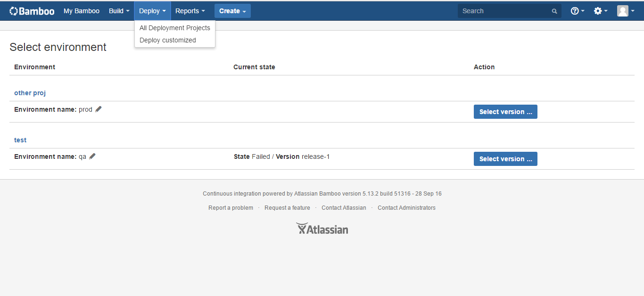The height and width of the screenshot is (296, 644).
Task: Click the Bamboo logo in header
Action: tap(32, 11)
